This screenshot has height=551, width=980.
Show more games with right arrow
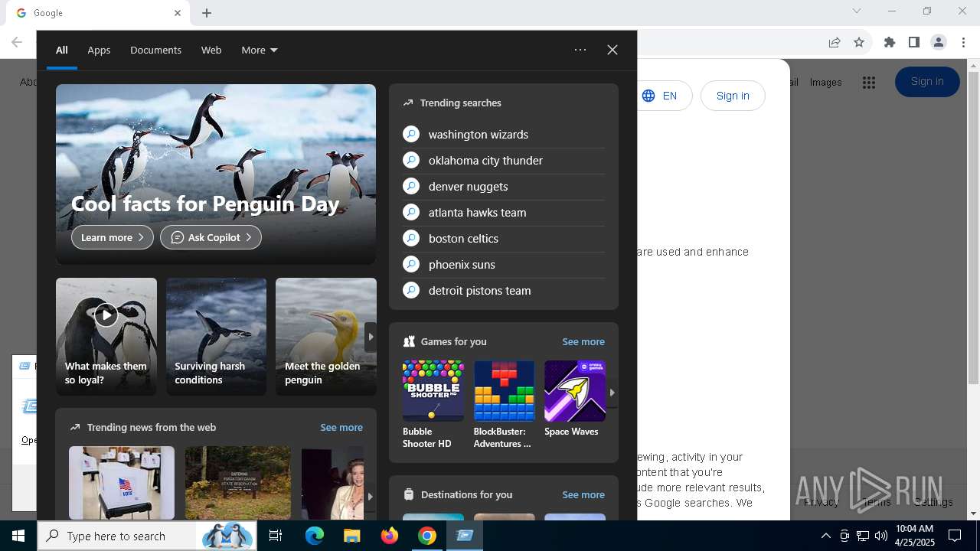point(612,393)
